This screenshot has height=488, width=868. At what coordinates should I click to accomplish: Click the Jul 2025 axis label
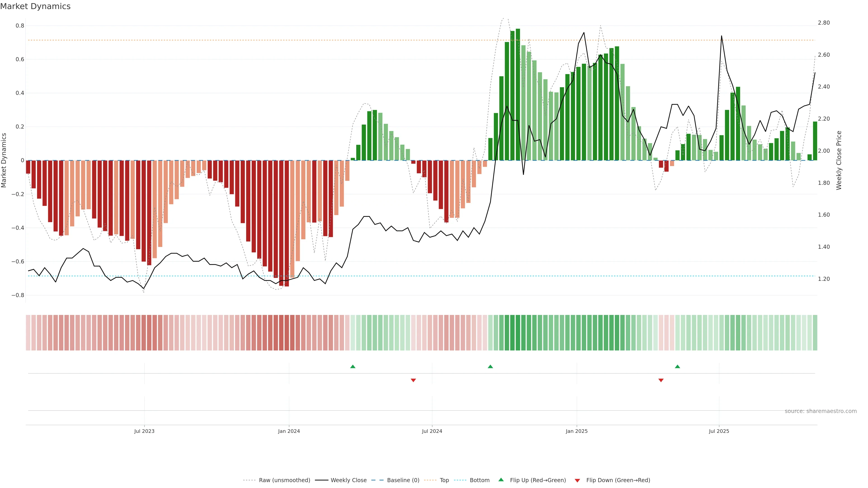(719, 431)
